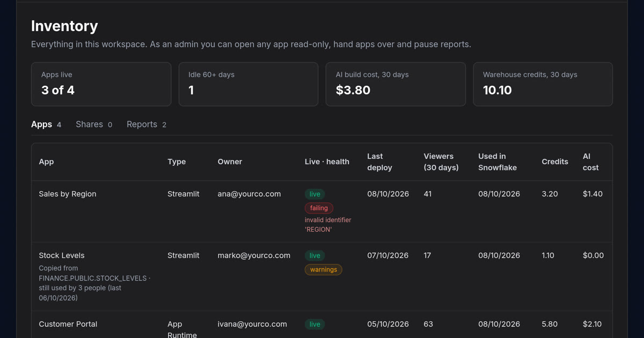Viewport: 644px width, 338px height.
Task: Click the Credits column header
Action: click(555, 161)
